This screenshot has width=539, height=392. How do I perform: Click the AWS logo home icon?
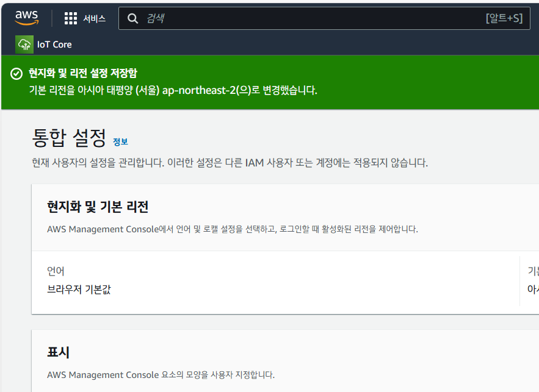[x=27, y=18]
